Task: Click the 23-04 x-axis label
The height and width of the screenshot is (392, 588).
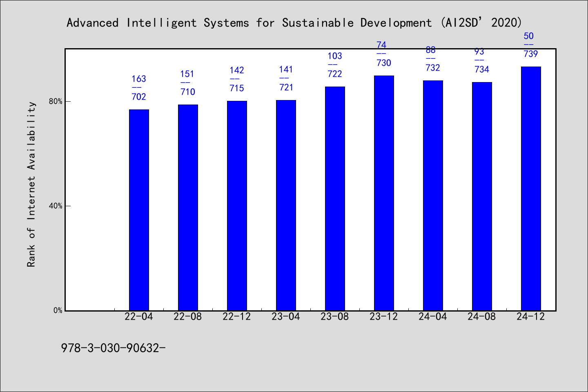Action: pos(286,316)
